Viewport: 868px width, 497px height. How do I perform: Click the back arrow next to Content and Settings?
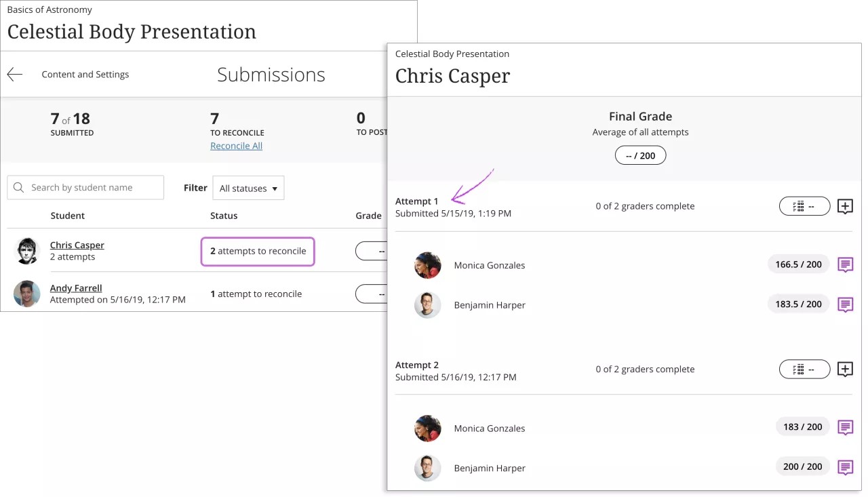pos(14,75)
